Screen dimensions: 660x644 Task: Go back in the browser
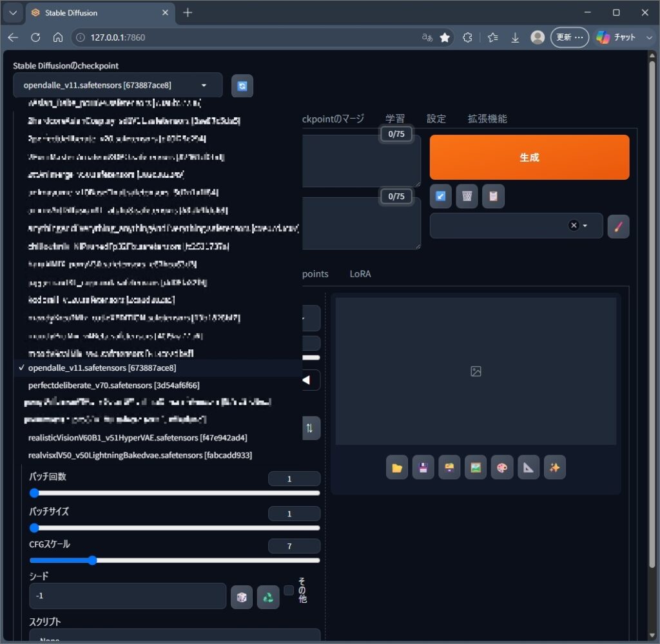(13, 37)
